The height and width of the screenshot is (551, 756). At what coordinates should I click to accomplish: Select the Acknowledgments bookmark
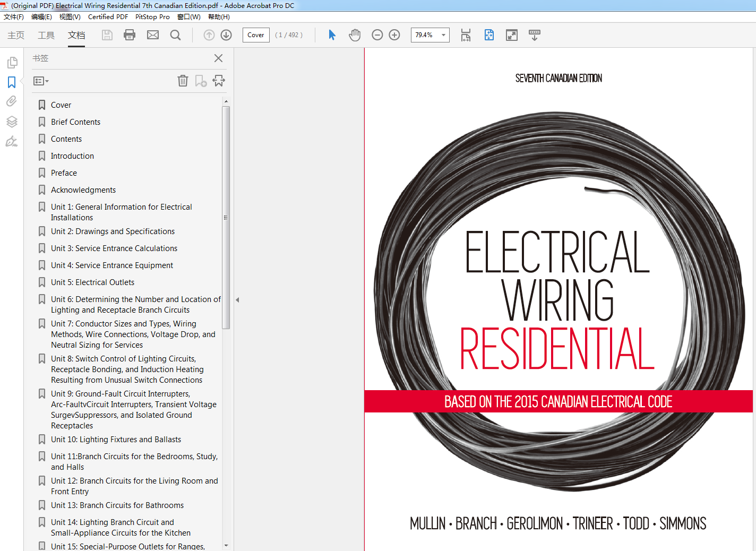point(83,190)
